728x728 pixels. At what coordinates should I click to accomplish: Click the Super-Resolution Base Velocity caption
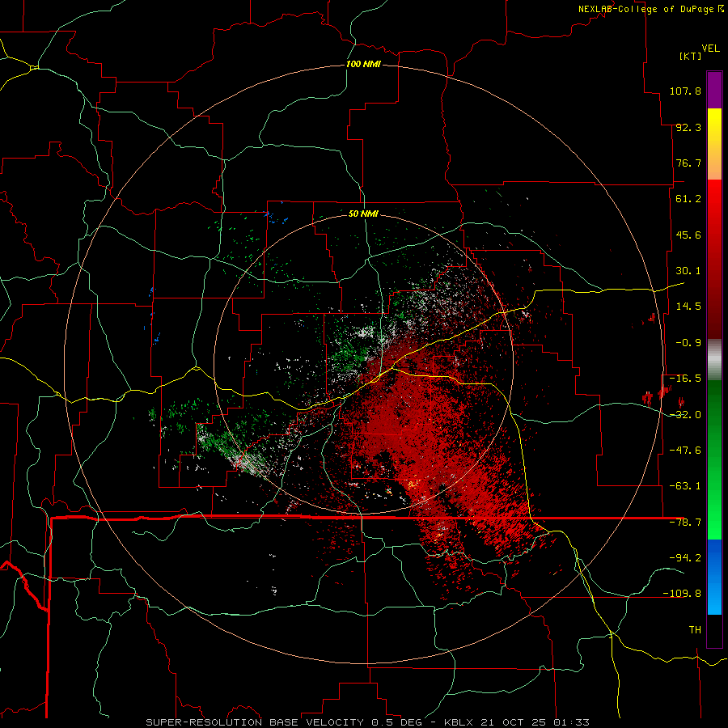[367, 722]
